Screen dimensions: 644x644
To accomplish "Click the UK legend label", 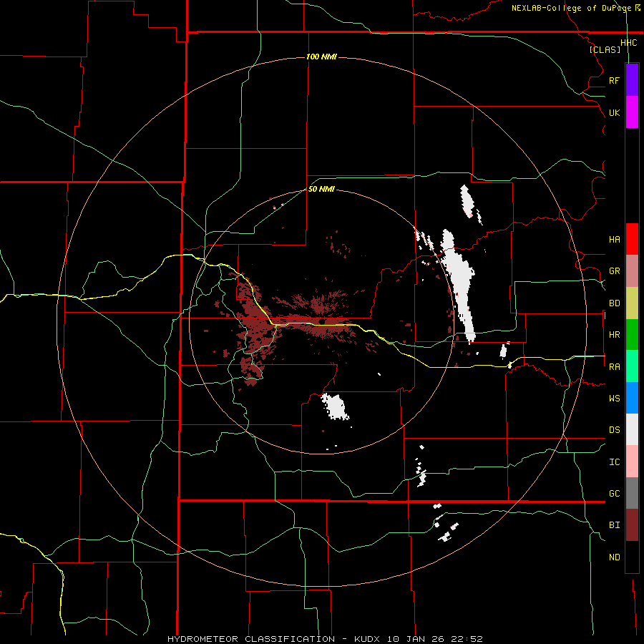I will tap(614, 112).
